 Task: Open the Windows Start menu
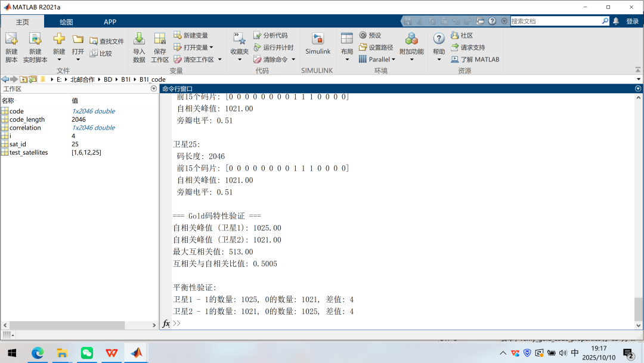click(x=12, y=353)
